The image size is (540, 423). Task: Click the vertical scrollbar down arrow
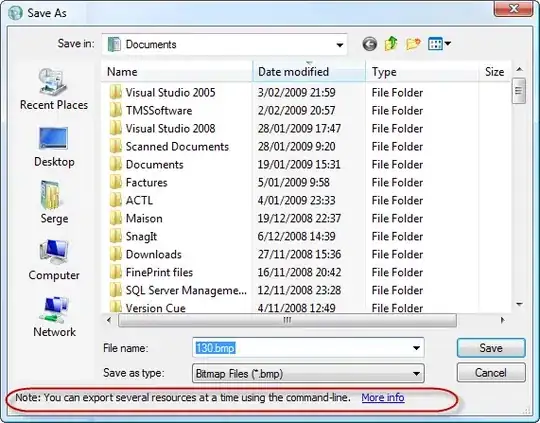(519, 304)
